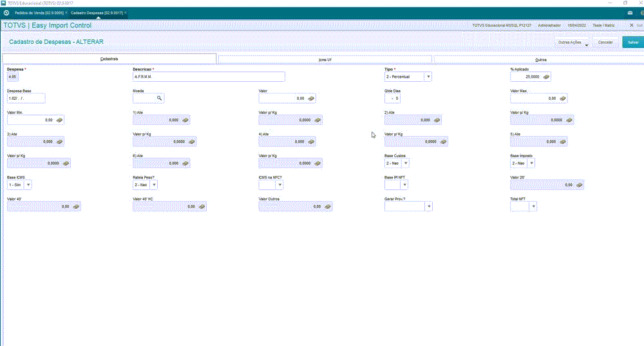Click the X icon beside Teste / Matriz
This screenshot has width=644, height=346.
pos(632,25)
